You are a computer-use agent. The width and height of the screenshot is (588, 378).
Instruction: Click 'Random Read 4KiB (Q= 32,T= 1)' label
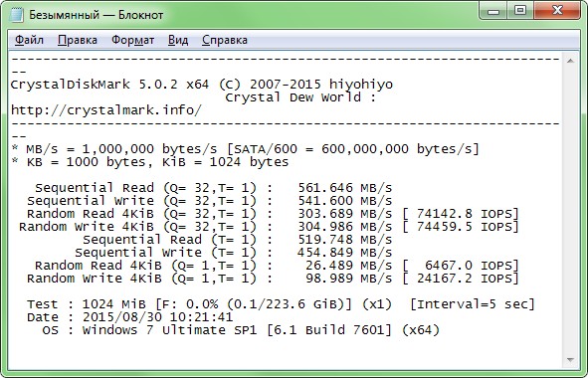tap(141, 214)
